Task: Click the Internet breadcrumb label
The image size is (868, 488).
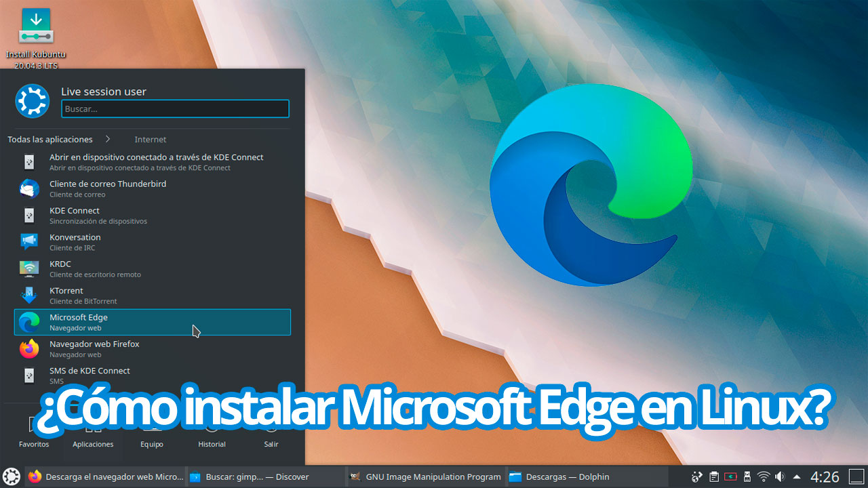Action: [151, 139]
